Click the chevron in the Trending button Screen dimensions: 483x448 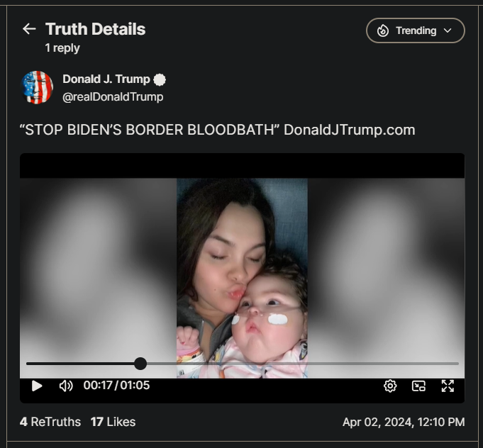(448, 30)
